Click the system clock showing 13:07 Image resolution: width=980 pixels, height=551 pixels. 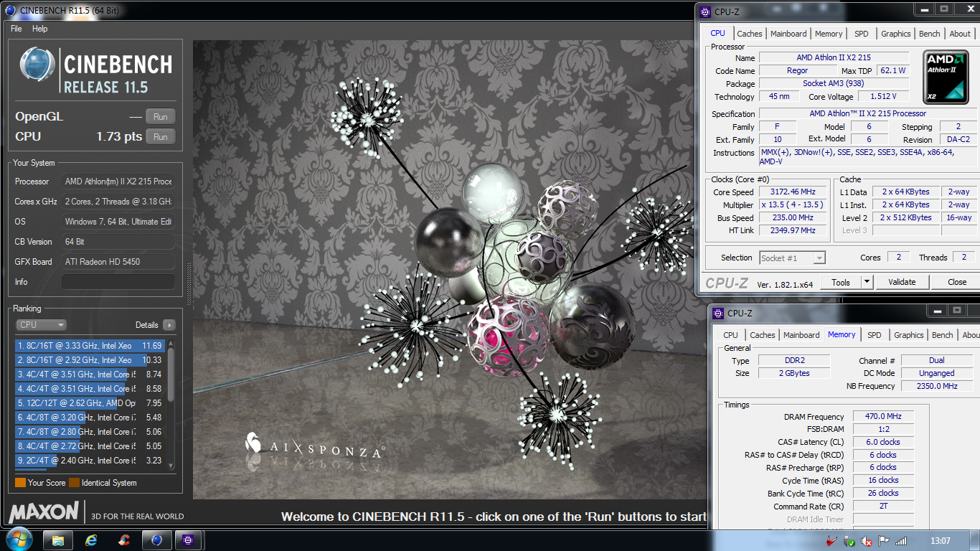tap(940, 541)
